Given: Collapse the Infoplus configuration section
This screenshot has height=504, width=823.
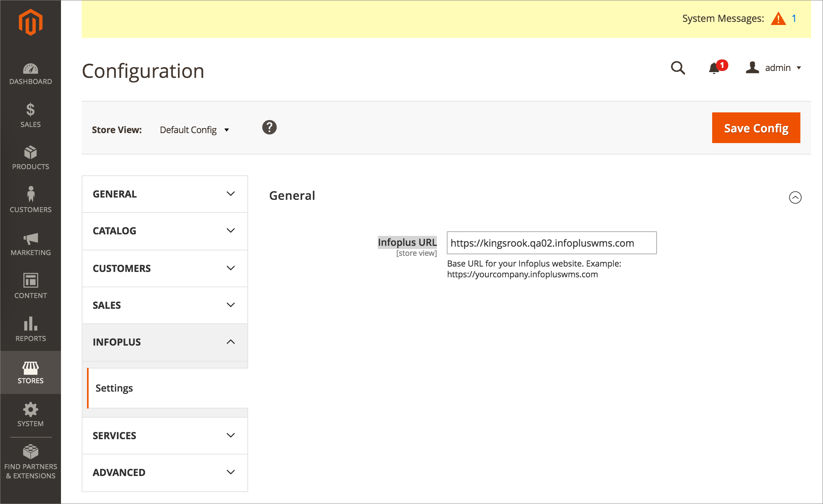Looking at the screenshot, I should point(165,342).
